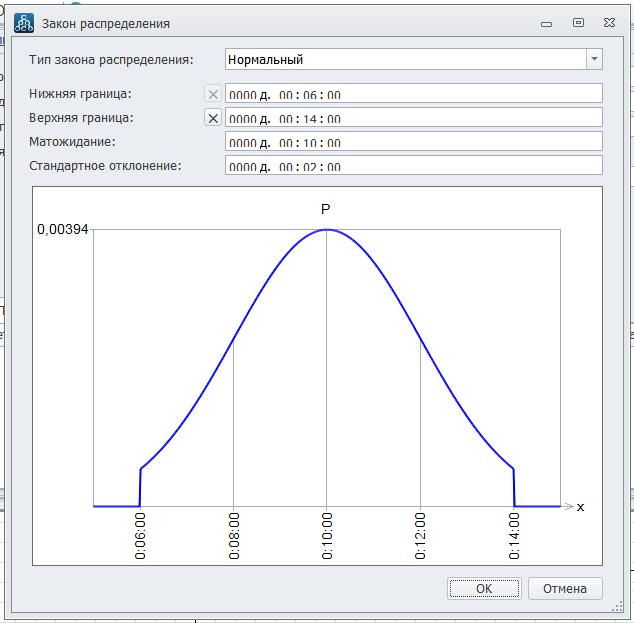The image size is (634, 623).
Task: Open the distribution type dropdown arrow
Action: [x=595, y=59]
